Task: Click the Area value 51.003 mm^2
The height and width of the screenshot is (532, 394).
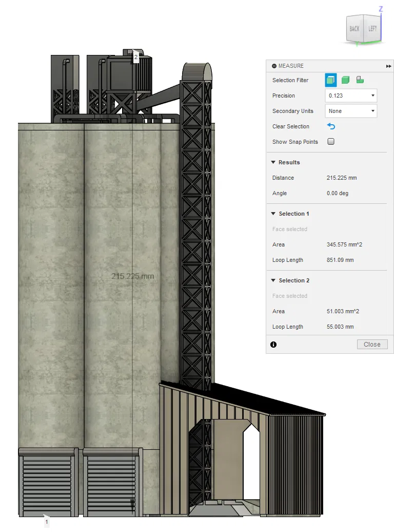Action: click(343, 311)
